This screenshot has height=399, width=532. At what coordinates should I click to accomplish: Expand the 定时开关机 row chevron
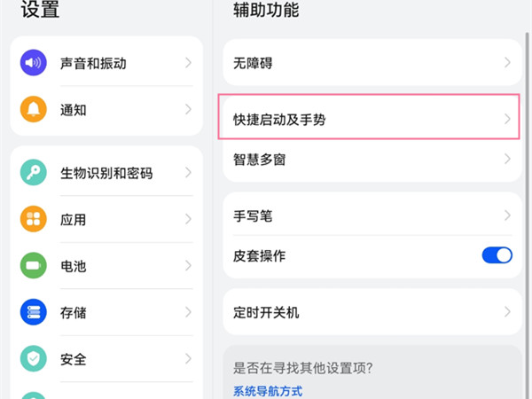click(507, 312)
